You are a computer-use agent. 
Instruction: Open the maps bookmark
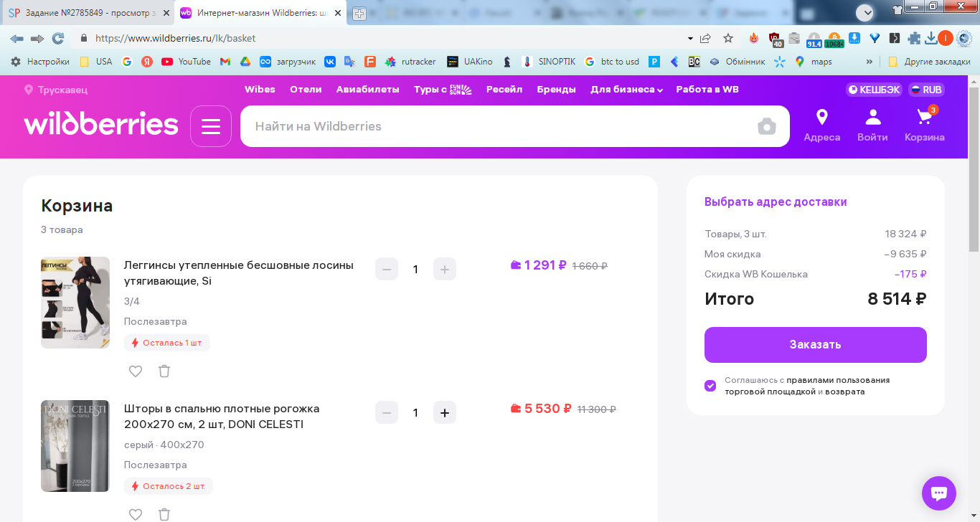[813, 62]
